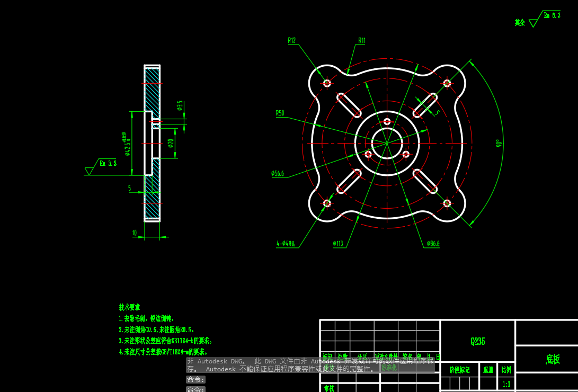578x392 pixels.
Task: Select the R11 radius dimension label
Action: coord(362,41)
